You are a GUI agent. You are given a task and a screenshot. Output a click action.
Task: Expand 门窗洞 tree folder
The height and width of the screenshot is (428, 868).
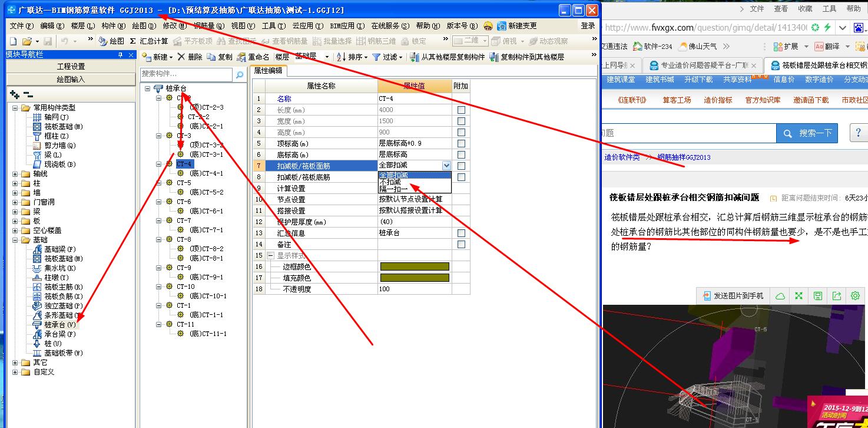[x=15, y=202]
